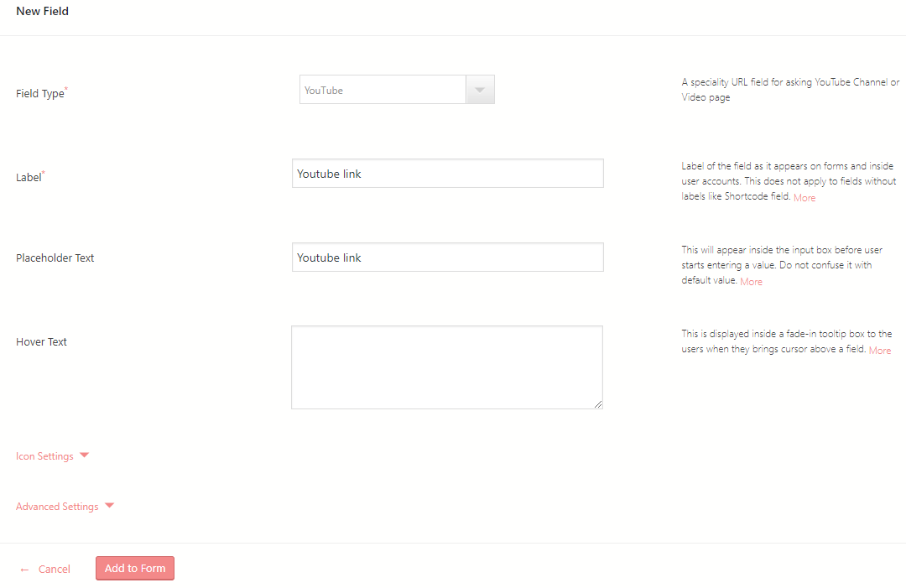Click inside the Hover Text textarea
Image resolution: width=906 pixels, height=588 pixels.
coord(447,367)
